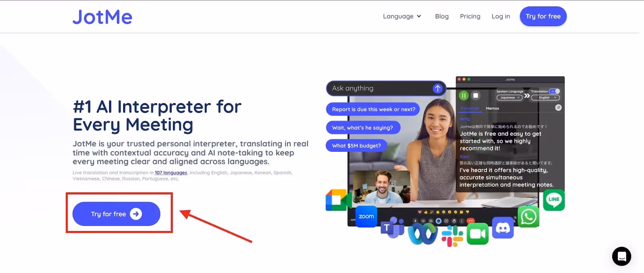This screenshot has height=273, width=644.
Task: Click Log in
Action: click(501, 16)
